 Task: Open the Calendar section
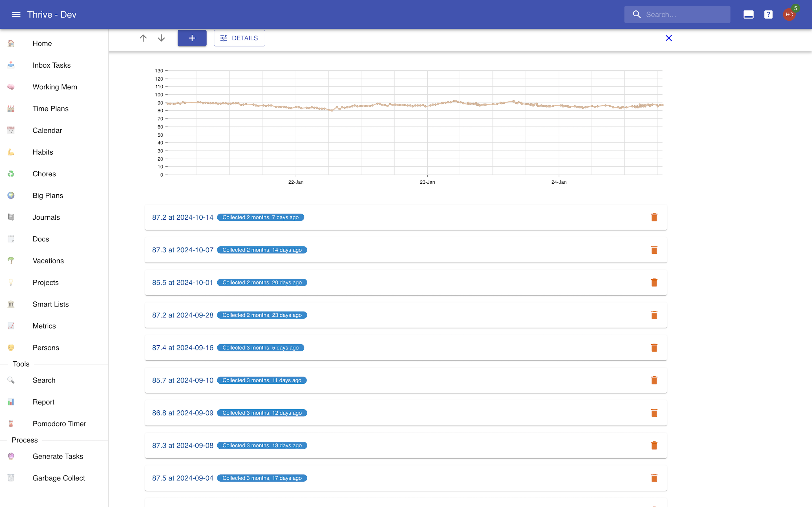pos(47,130)
